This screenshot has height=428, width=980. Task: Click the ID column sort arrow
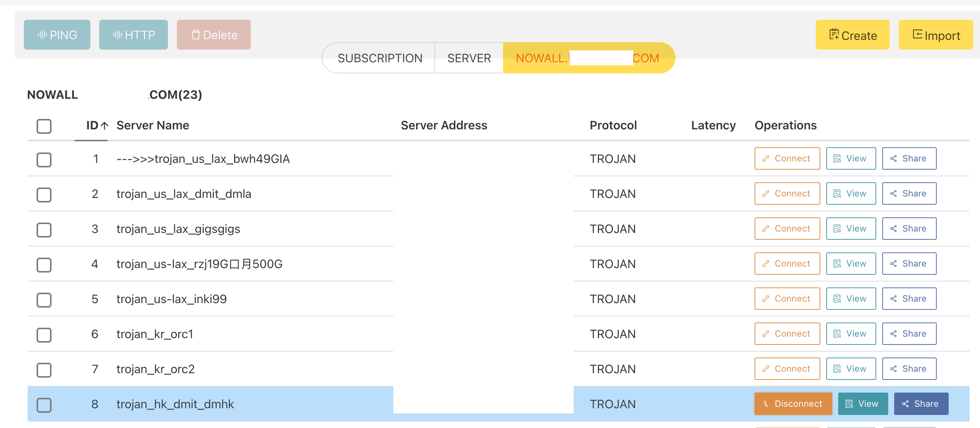[x=105, y=125]
